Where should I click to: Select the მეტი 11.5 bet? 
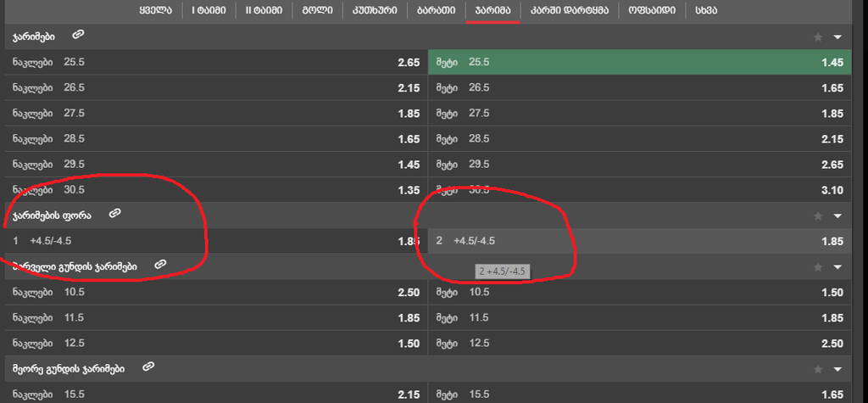[640, 317]
